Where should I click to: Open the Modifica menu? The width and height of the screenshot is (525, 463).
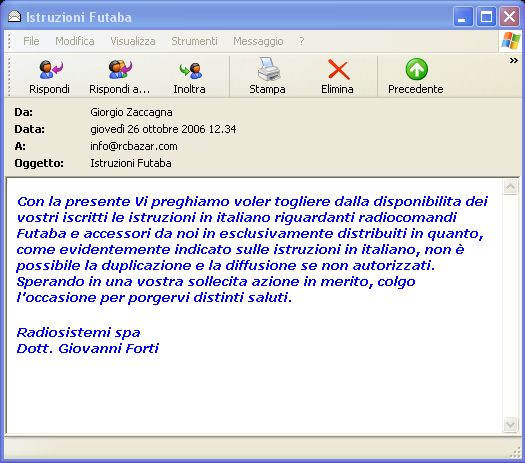pos(75,41)
